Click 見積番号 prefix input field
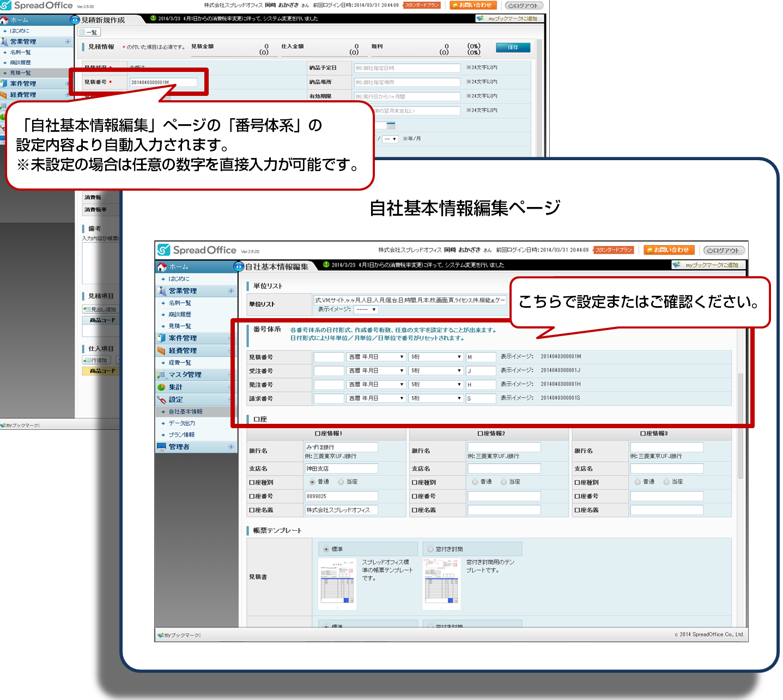 tap(329, 357)
